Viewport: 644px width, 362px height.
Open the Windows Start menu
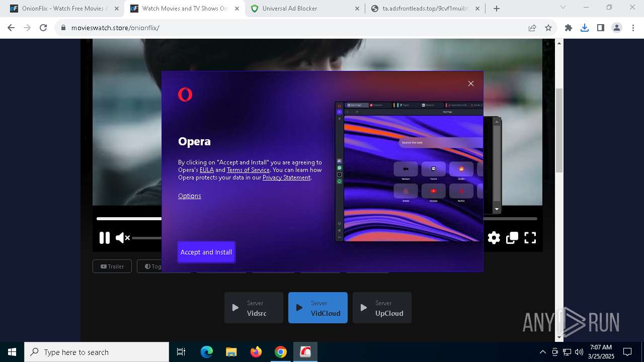(x=12, y=352)
